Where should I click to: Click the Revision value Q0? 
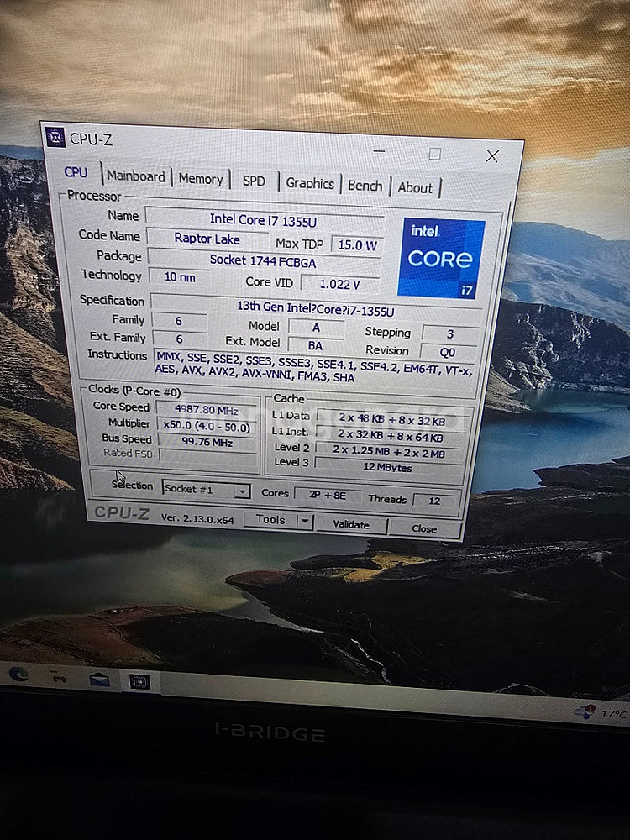[449, 352]
